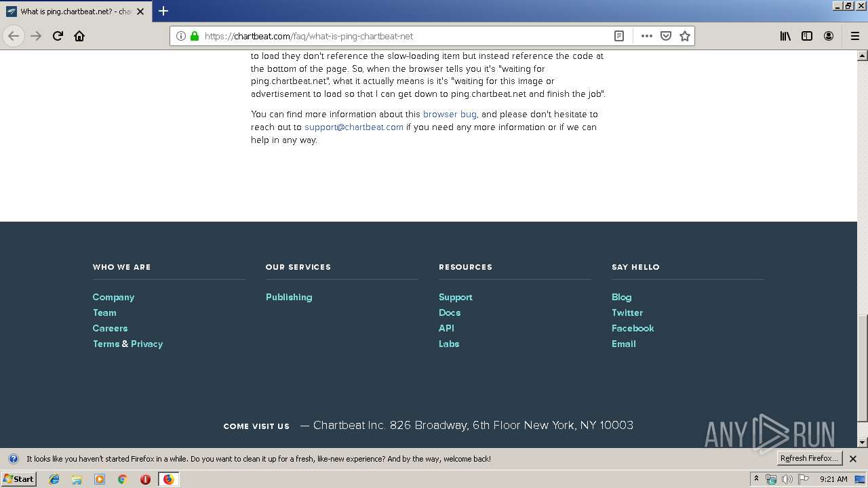Open the Support resources link

pos(456,297)
